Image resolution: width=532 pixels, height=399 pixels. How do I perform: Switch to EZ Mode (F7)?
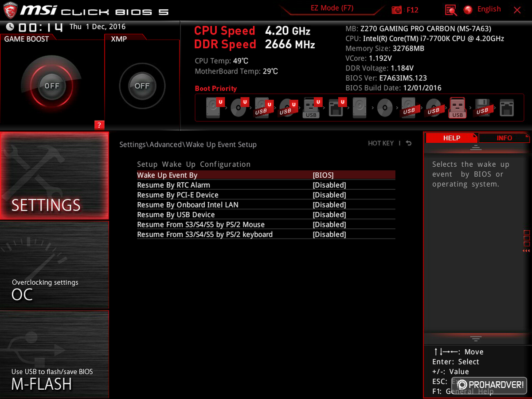(332, 8)
